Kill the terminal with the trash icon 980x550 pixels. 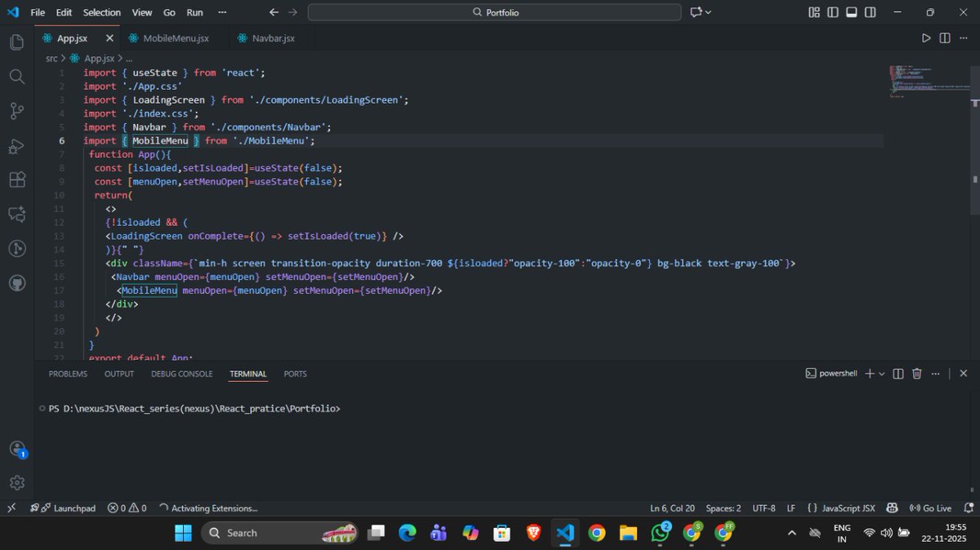pos(917,373)
